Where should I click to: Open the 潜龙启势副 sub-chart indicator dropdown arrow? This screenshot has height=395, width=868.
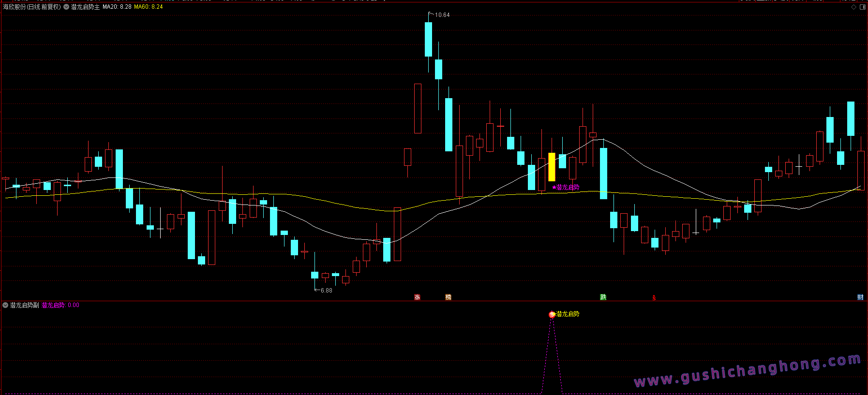pyautogui.click(x=5, y=305)
